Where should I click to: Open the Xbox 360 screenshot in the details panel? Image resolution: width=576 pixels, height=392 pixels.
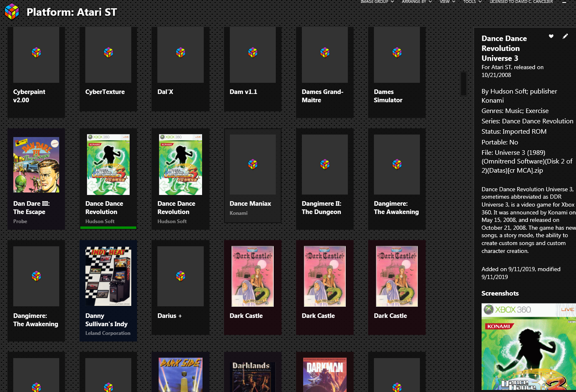point(528,347)
